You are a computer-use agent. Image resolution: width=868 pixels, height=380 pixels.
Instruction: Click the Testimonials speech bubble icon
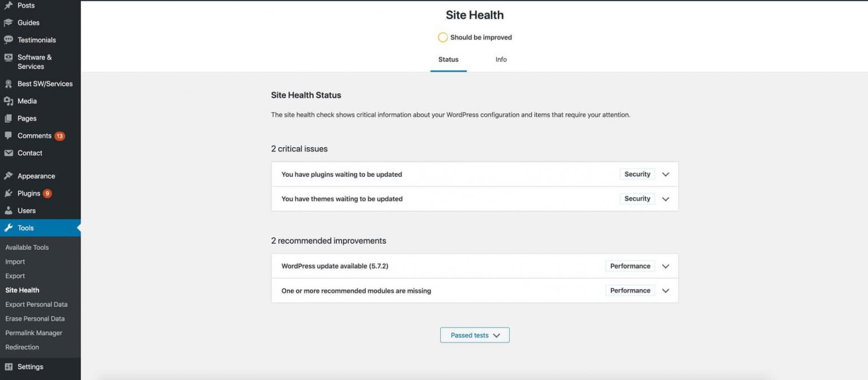(8, 40)
